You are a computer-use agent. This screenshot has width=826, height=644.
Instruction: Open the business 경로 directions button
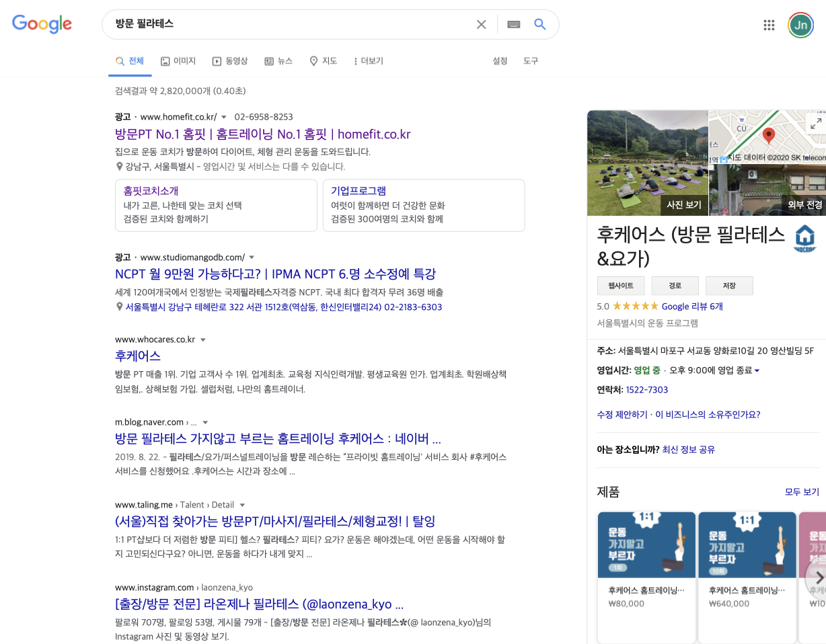pos(675,285)
